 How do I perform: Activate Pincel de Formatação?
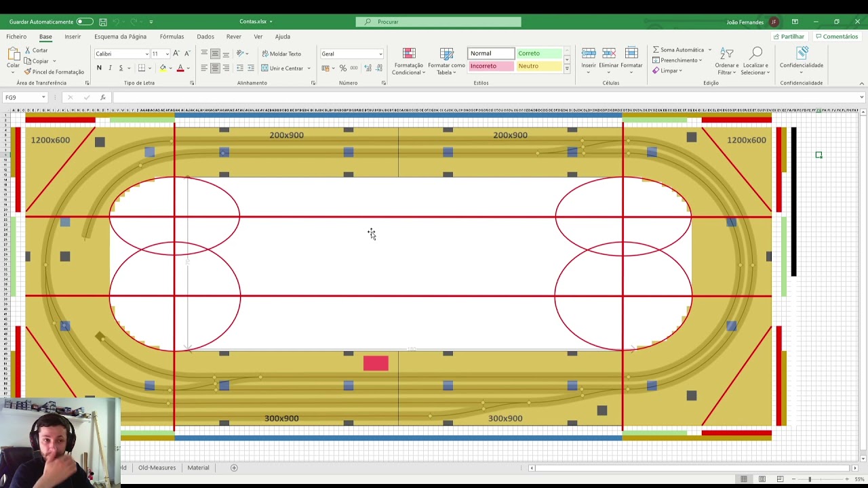54,72
